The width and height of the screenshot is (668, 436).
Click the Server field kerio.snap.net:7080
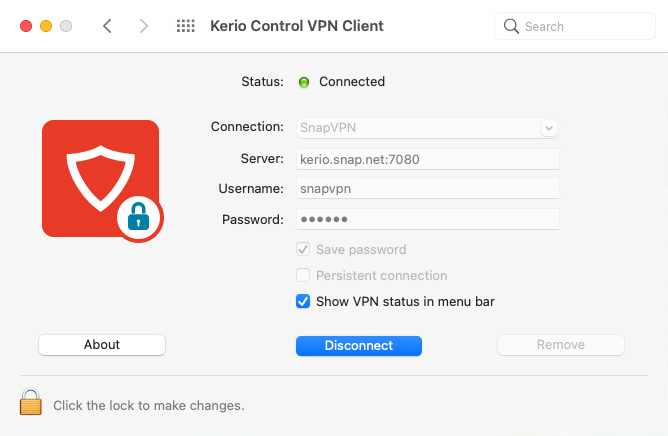428,159
